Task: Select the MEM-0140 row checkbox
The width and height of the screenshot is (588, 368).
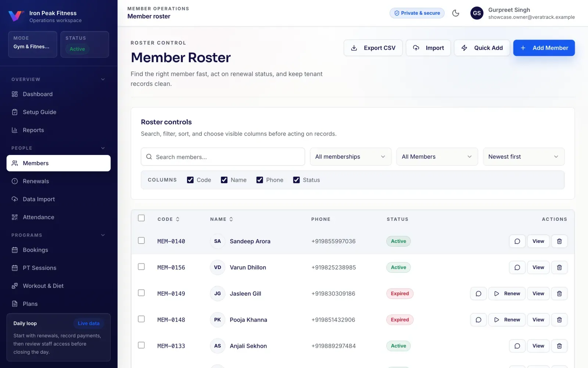Action: [x=141, y=240]
